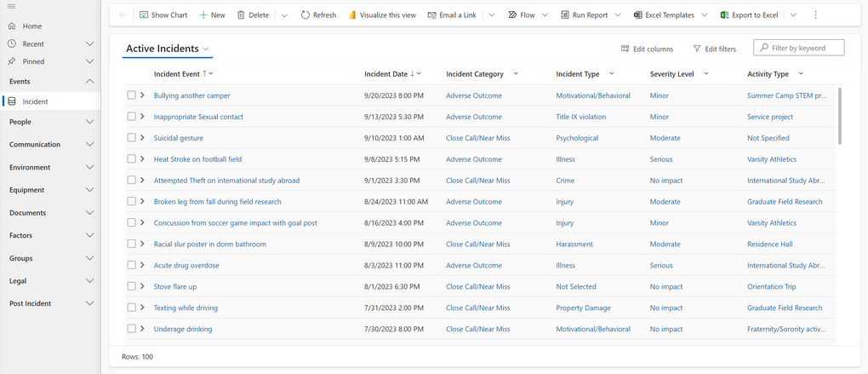Open the Edit columns panel
868x374 pixels.
(647, 49)
